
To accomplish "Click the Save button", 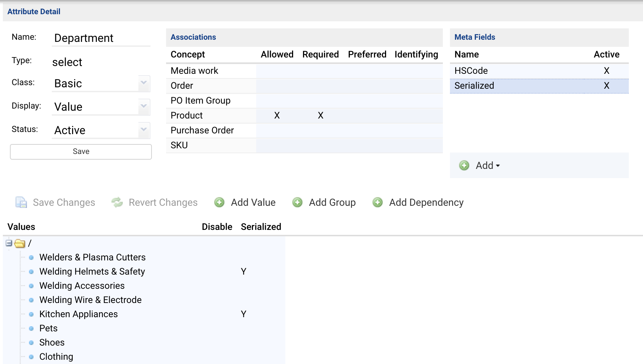I will [81, 151].
